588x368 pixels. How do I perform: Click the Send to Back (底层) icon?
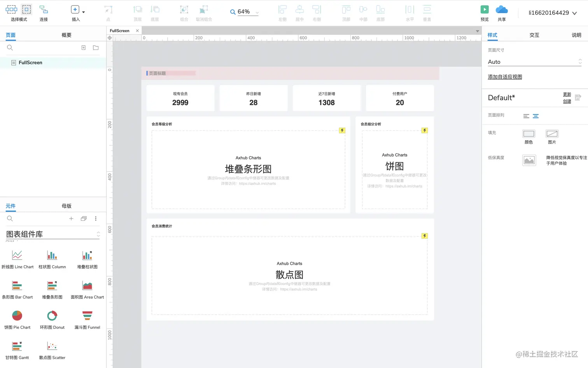point(155,10)
